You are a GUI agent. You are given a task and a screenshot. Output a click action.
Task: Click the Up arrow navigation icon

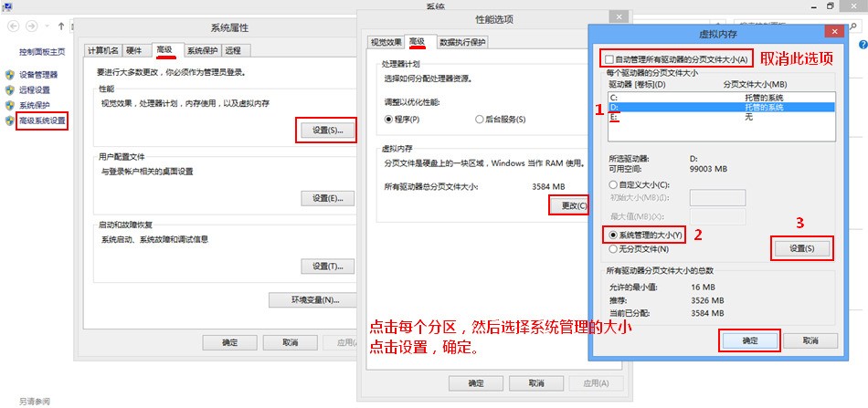[61, 26]
